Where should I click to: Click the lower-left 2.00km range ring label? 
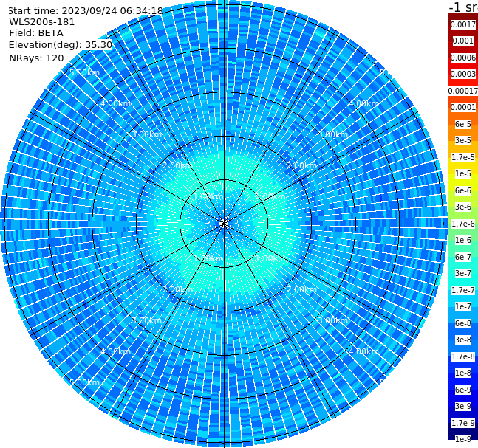pos(177,289)
